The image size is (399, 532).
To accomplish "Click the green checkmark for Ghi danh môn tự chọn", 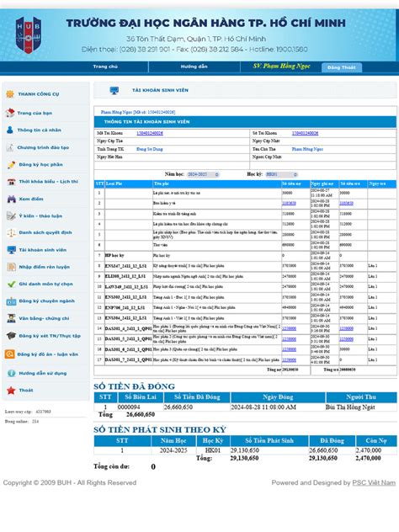I will point(11,284).
